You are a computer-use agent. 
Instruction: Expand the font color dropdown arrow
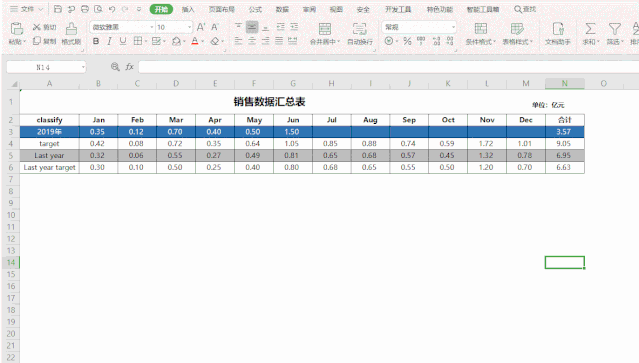coord(203,41)
